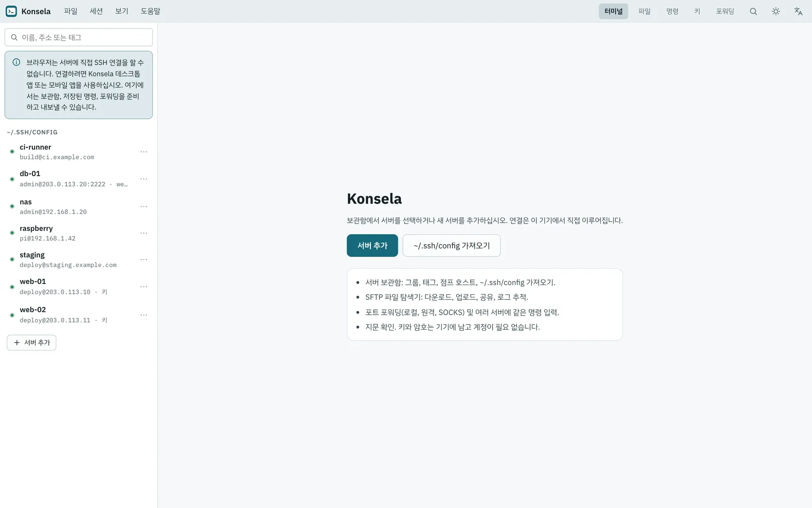This screenshot has width=812, height=508.
Task: Click the Konsela terminal logo icon
Action: tap(11, 11)
